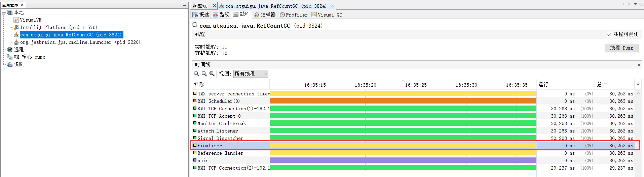
Task: Click the 29,237 ms running value for RMI TCP Connection(2)
Action: [563, 168]
